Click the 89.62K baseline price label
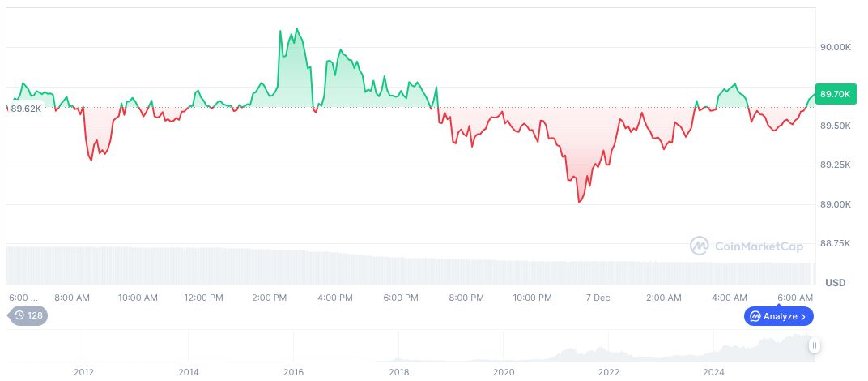 (x=27, y=108)
